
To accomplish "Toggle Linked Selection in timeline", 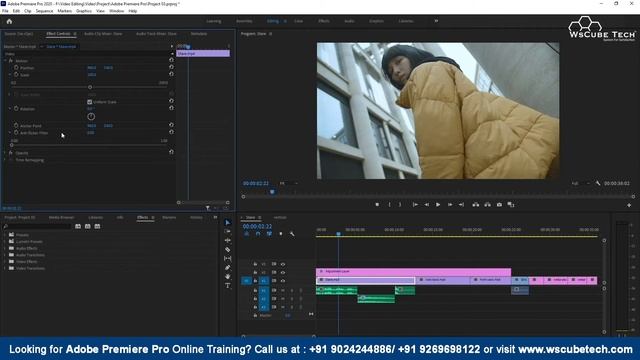I will click(269, 234).
